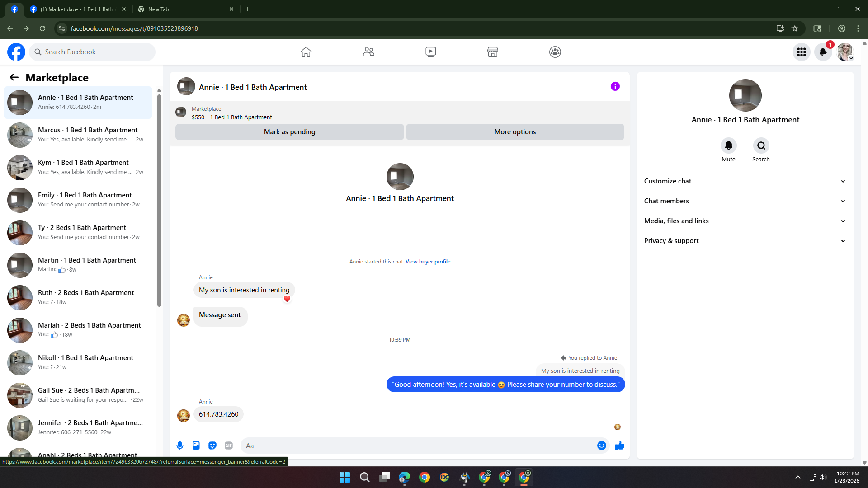Open the Facebook apps grid menu
Viewport: 868px width, 488px height.
[801, 52]
